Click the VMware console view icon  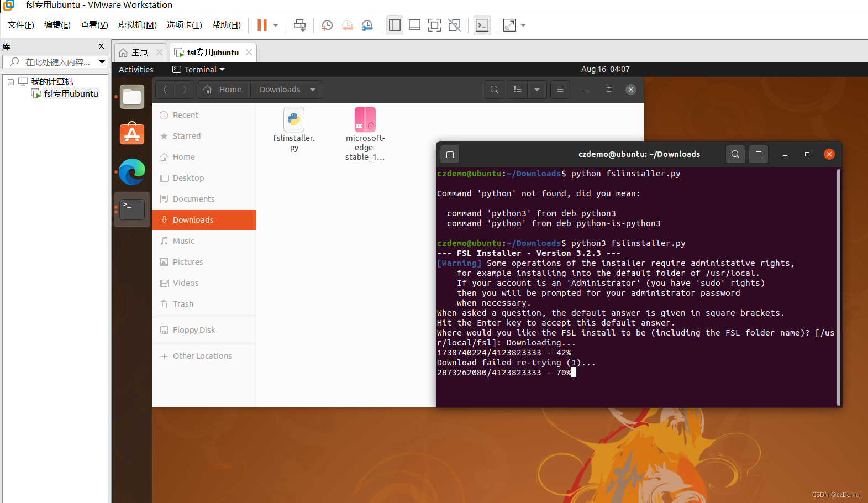482,25
